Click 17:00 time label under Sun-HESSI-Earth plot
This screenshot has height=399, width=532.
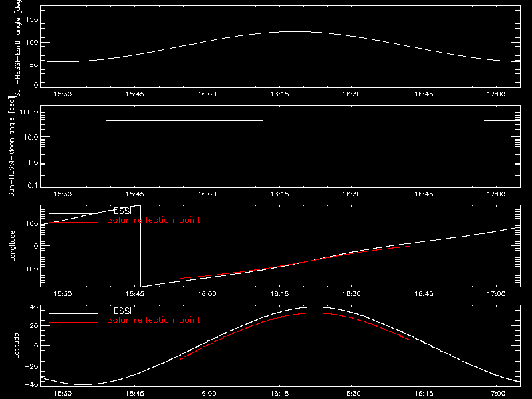click(496, 94)
